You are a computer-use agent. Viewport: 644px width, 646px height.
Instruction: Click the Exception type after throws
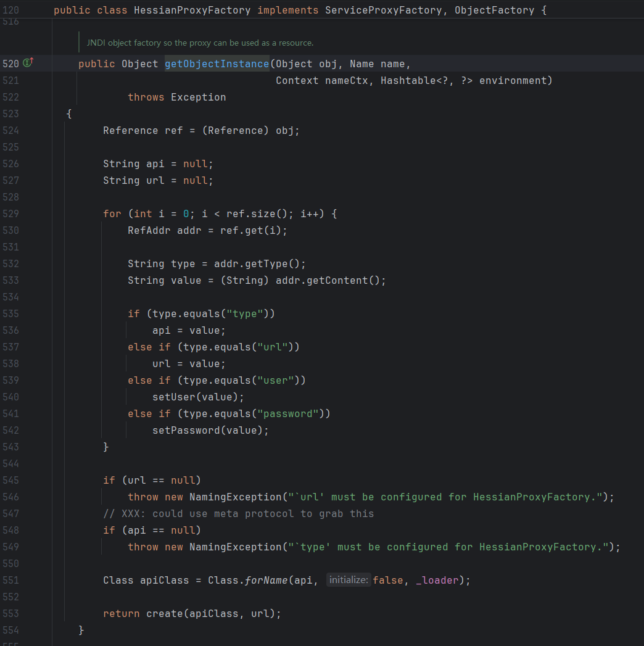(x=198, y=97)
